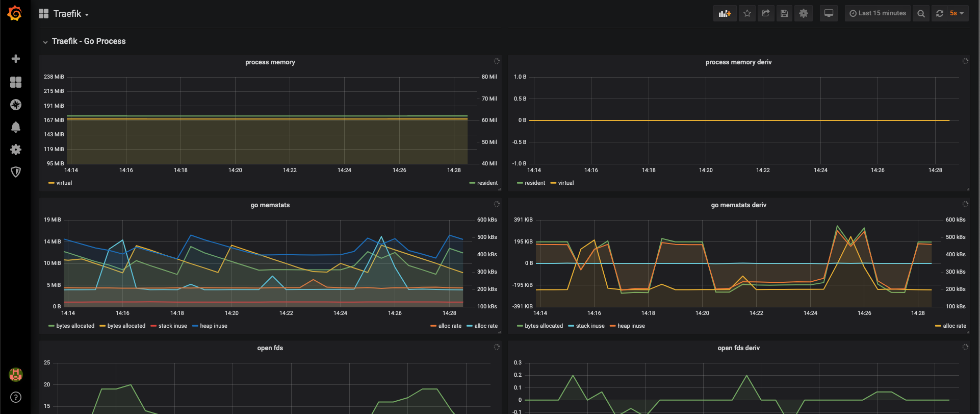The image size is (980, 414).
Task: Cycle view mode with monitor icon
Action: click(829, 13)
